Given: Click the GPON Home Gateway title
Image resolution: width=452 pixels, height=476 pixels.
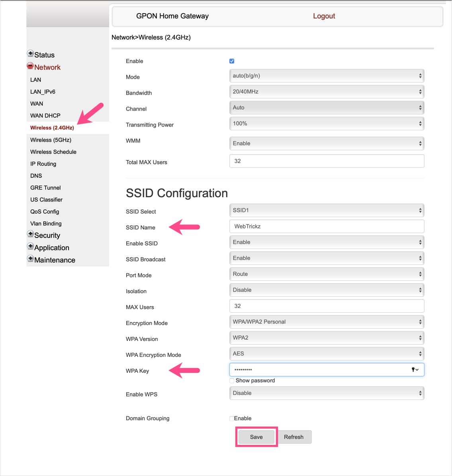Looking at the screenshot, I should [x=172, y=16].
